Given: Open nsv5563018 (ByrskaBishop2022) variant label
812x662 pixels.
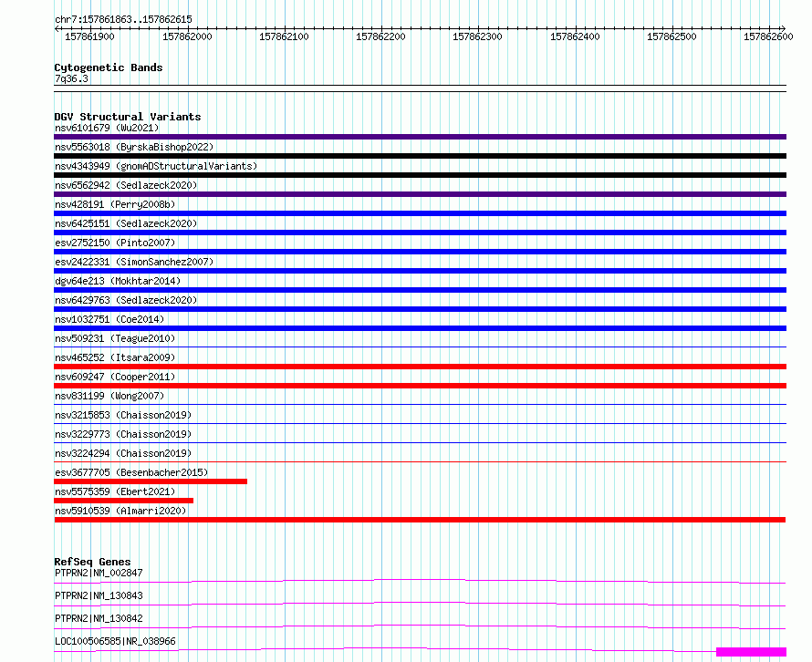Looking at the screenshot, I should (x=134, y=147).
